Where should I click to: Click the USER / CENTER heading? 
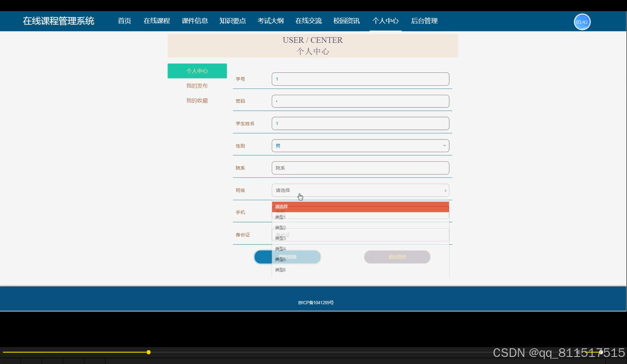[x=313, y=40]
